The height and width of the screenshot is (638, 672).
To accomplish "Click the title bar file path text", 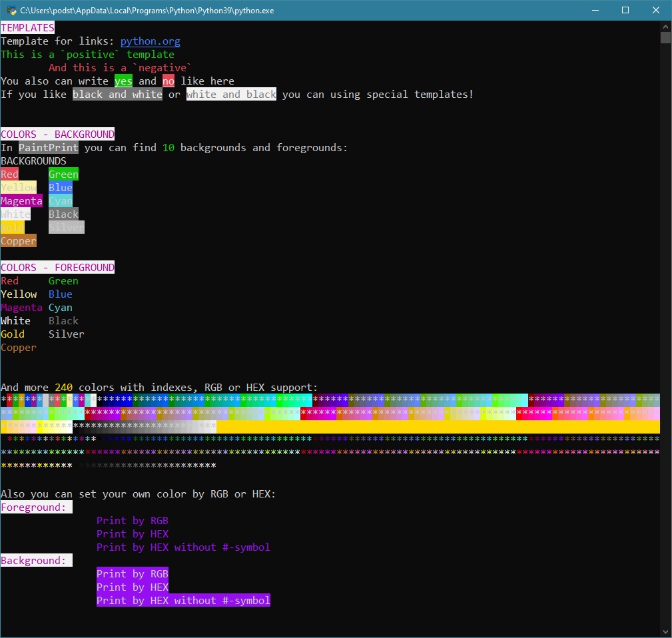I will tap(147, 11).
